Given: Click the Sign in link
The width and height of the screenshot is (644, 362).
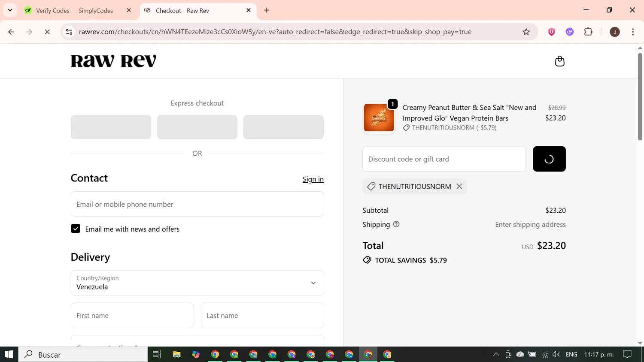Looking at the screenshot, I should [x=313, y=179].
